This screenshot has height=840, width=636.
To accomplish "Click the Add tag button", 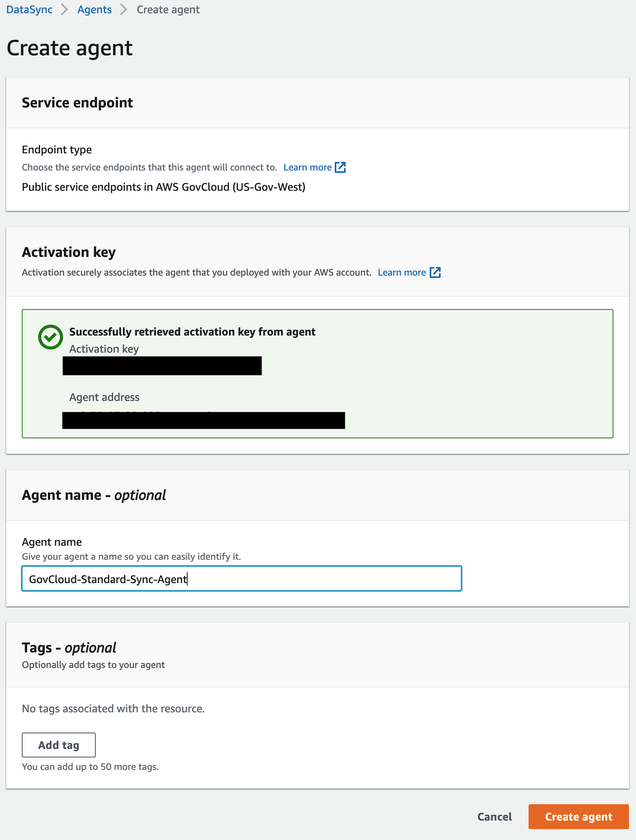I will pos(59,745).
